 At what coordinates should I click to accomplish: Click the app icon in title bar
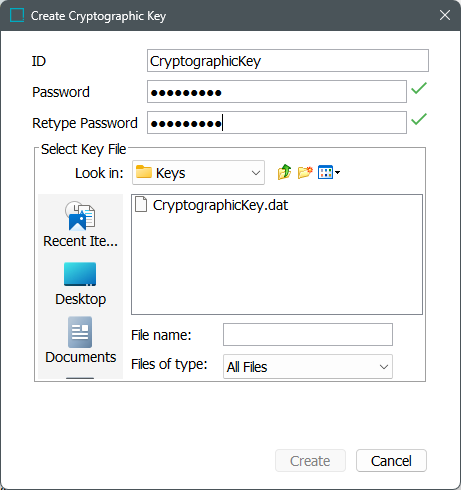(17, 15)
